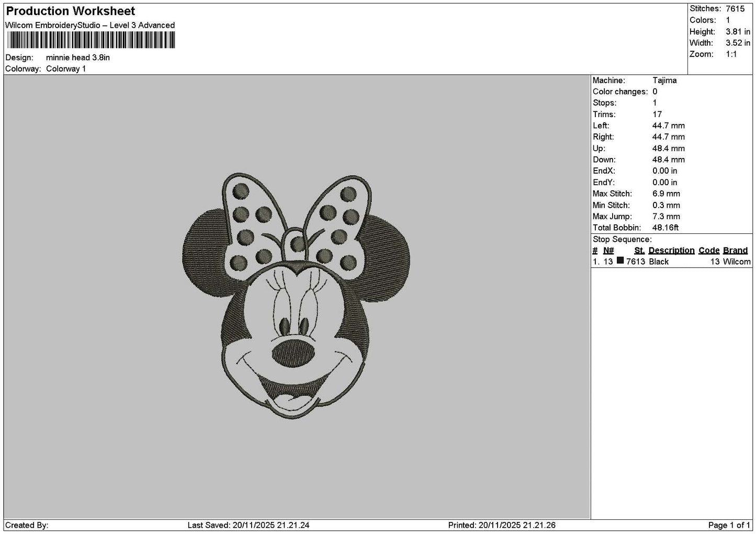The width and height of the screenshot is (756, 534).
Task: Click the Zoom value '1:1'
Action: (731, 54)
